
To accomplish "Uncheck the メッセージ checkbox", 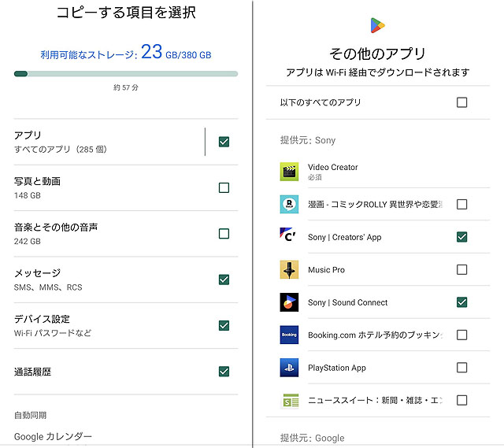I will (x=224, y=280).
